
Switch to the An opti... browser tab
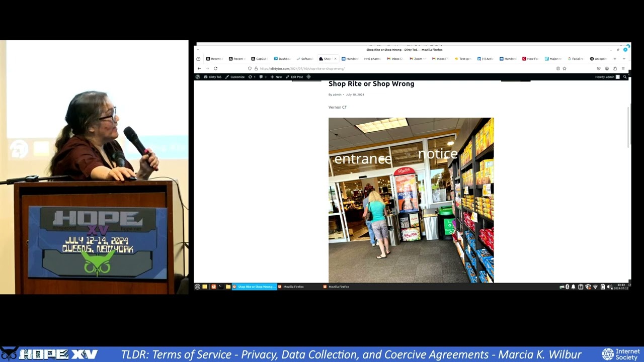[x=598, y=59]
